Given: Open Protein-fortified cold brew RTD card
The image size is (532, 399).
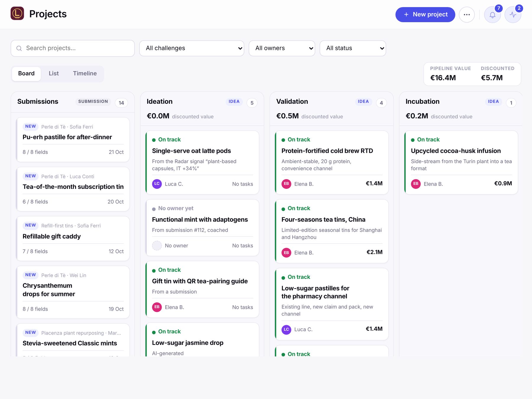Looking at the screenshot, I should (x=332, y=163).
